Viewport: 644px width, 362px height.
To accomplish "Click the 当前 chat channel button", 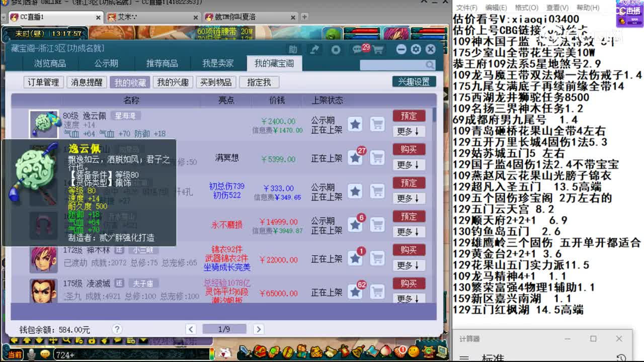I will (x=15, y=355).
